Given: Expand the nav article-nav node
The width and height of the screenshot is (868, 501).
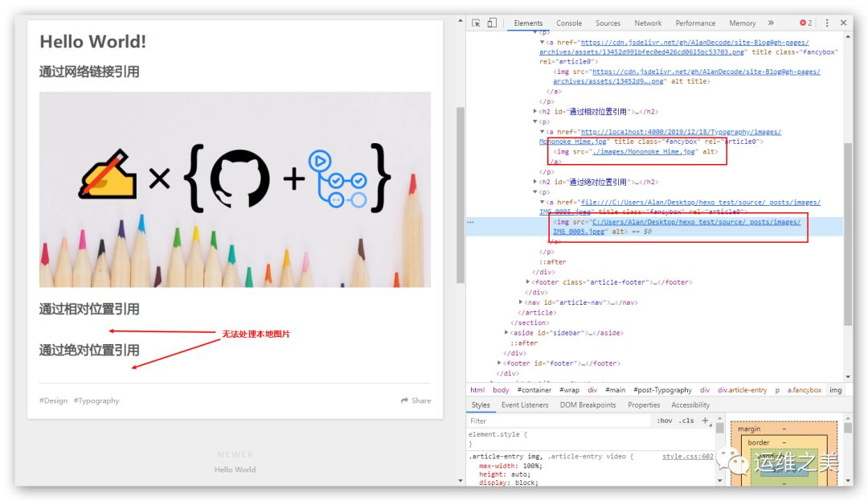Looking at the screenshot, I should (x=520, y=302).
